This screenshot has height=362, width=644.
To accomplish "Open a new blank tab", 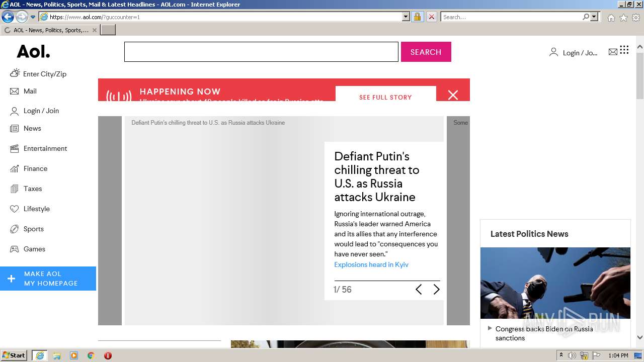I will pyautogui.click(x=108, y=30).
